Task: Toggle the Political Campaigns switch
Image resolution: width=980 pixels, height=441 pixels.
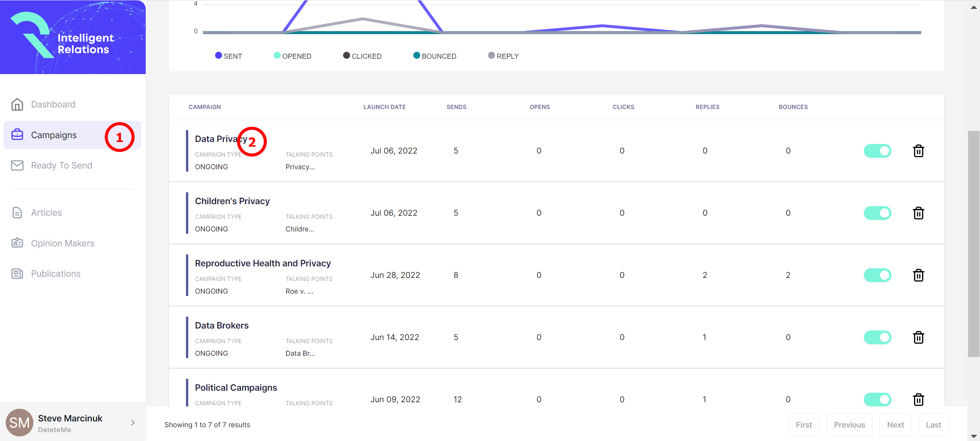Action: 877,400
